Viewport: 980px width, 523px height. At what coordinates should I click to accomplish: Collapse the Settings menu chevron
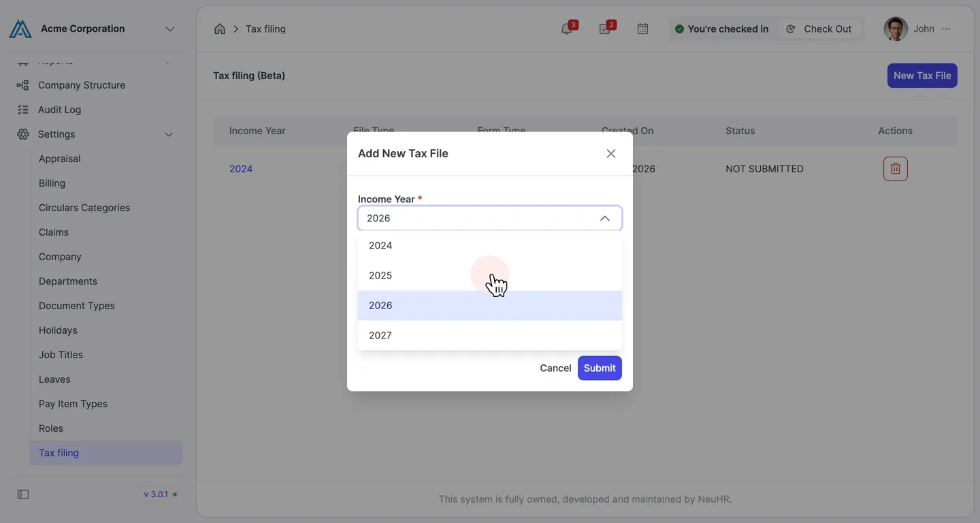(169, 134)
